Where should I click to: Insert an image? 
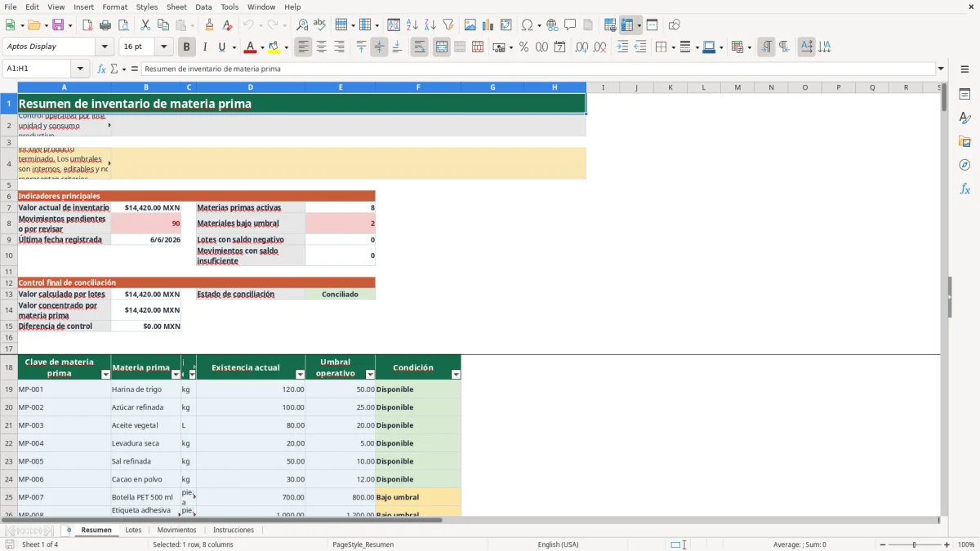coord(470,25)
